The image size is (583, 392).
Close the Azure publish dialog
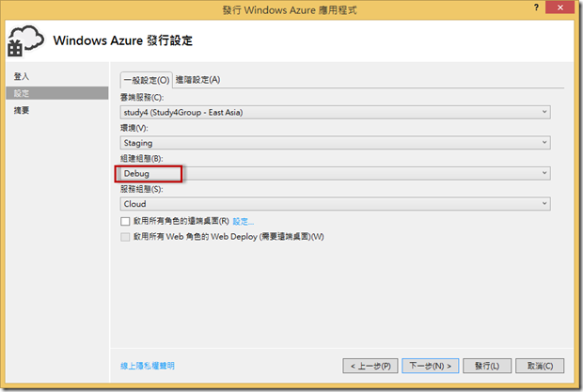pyautogui.click(x=559, y=8)
